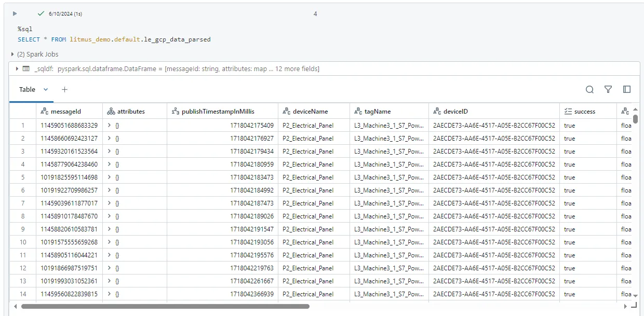The height and width of the screenshot is (316, 644).
Task: Click the 6/10/2024 (1s) run status
Action: pyautogui.click(x=65, y=14)
